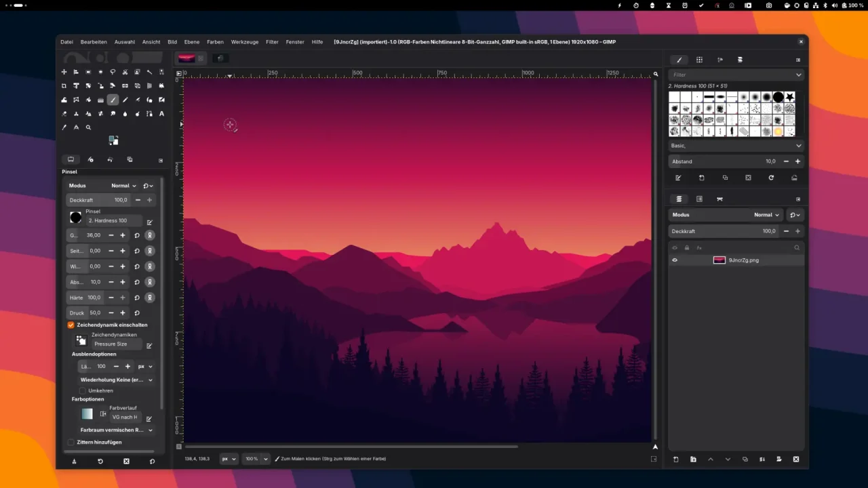868x488 pixels.
Task: Select the Move tool
Action: pos(64,73)
